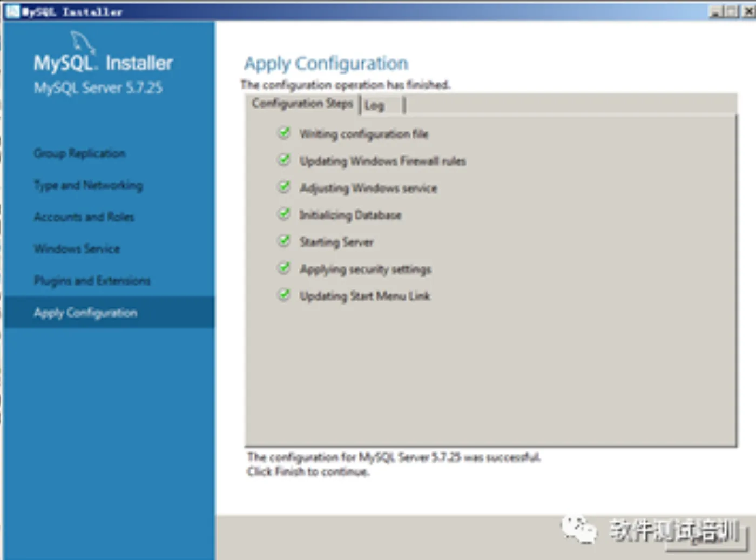756x560 pixels.
Task: Click the MySQL Installer title bar icon
Action: pos(12,11)
